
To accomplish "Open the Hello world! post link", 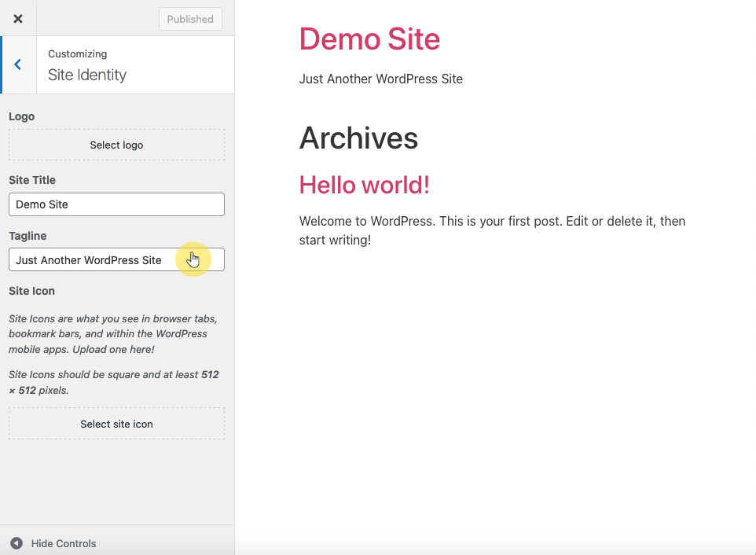I will click(365, 186).
